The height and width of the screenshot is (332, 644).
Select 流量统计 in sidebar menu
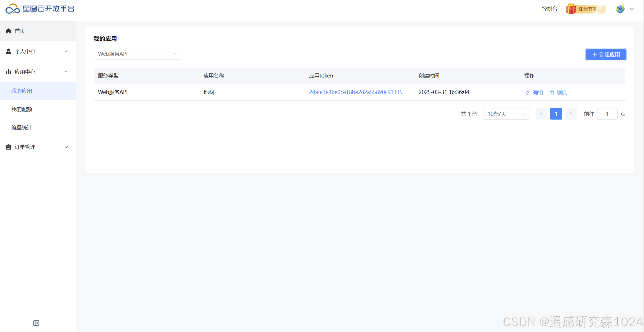(x=22, y=128)
